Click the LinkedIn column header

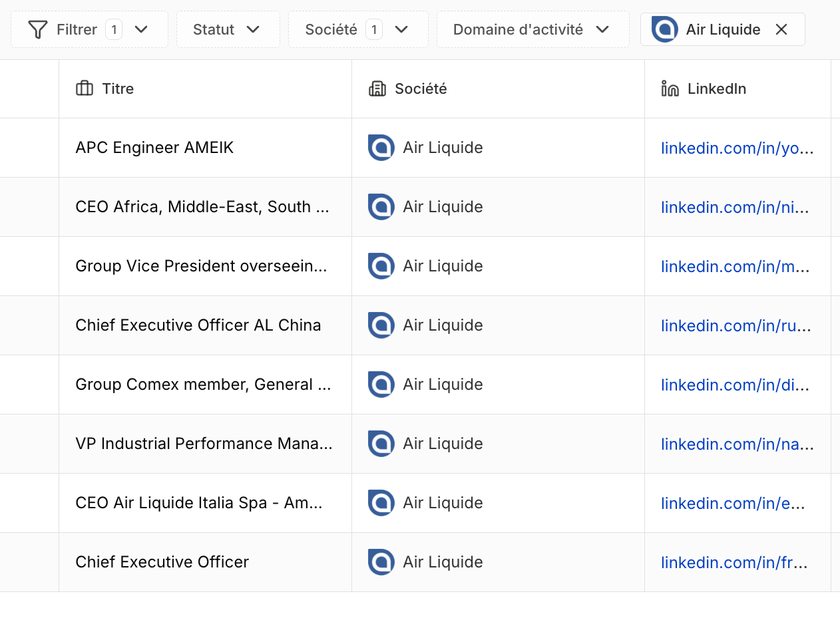pos(737,88)
